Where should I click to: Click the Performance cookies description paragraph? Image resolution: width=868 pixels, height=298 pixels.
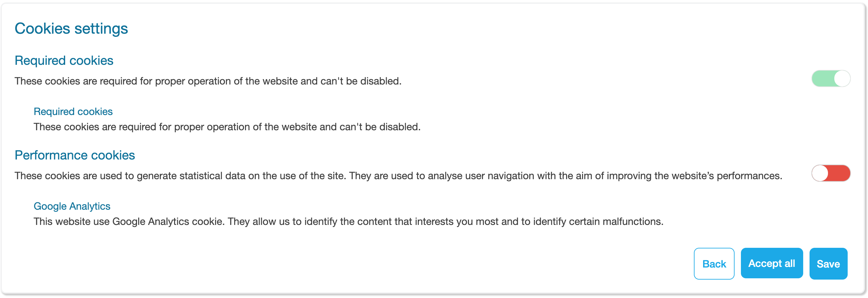(398, 176)
